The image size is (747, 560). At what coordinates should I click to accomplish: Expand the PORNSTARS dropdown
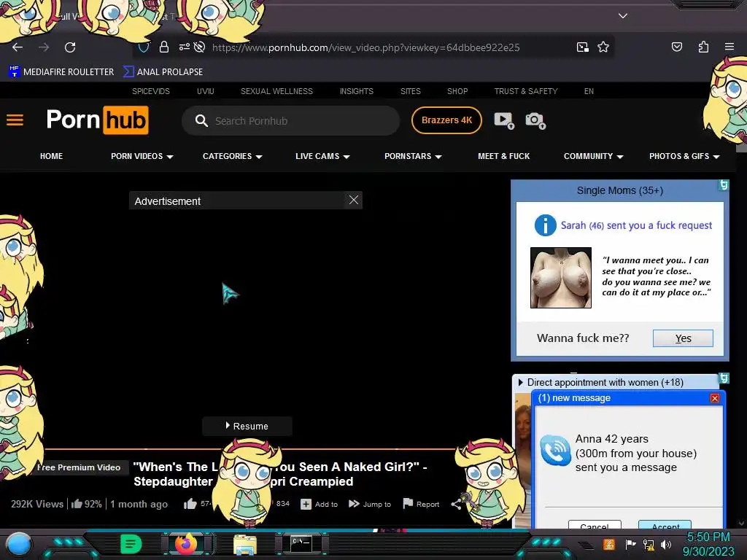tap(413, 156)
